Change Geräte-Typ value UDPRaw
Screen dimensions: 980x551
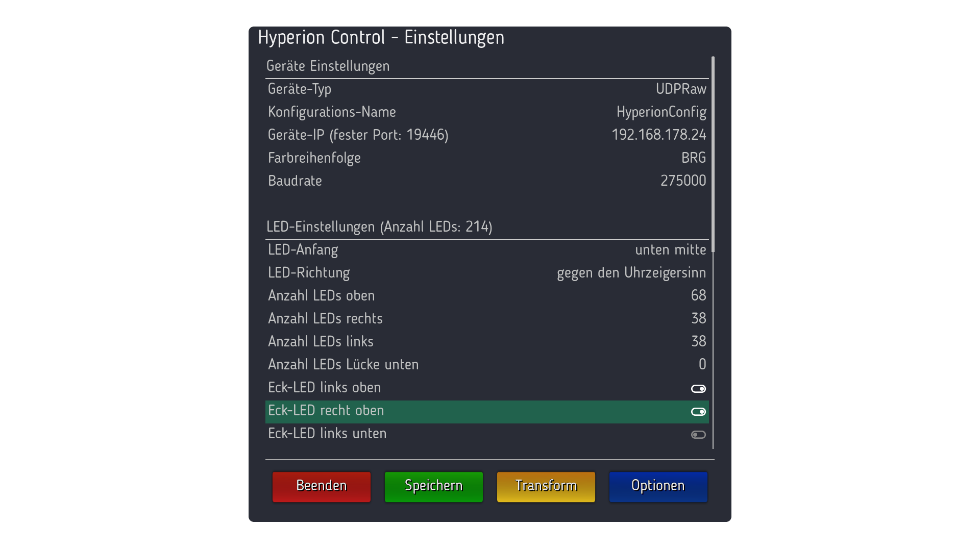tap(681, 89)
